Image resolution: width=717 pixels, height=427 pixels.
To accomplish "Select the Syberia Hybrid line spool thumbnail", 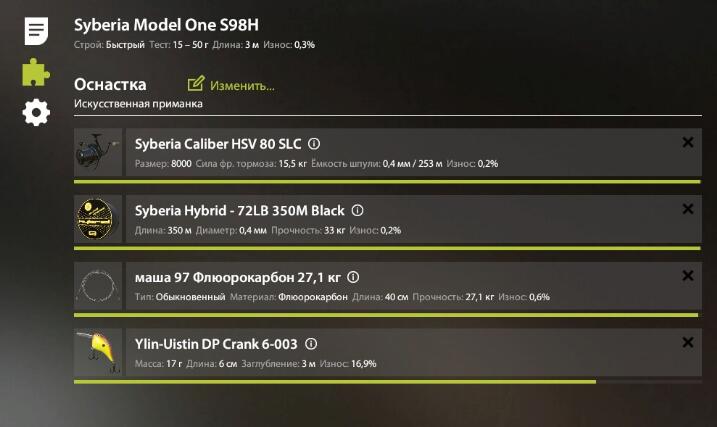I will pyautogui.click(x=98, y=219).
